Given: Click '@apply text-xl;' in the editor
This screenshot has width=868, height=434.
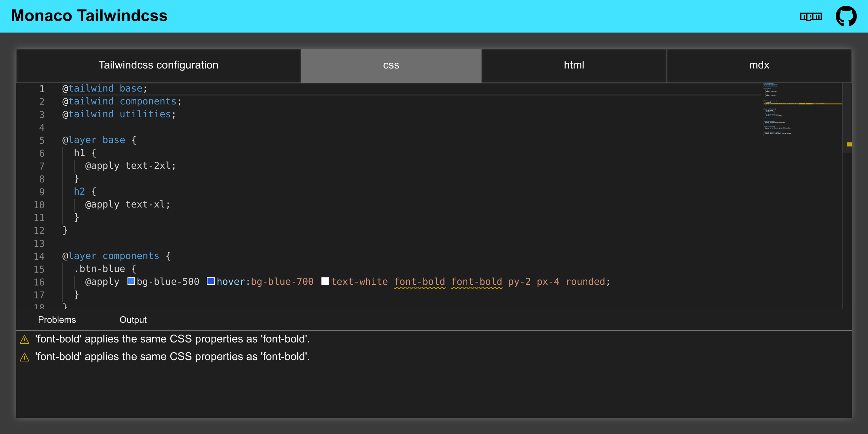Looking at the screenshot, I should [x=128, y=204].
